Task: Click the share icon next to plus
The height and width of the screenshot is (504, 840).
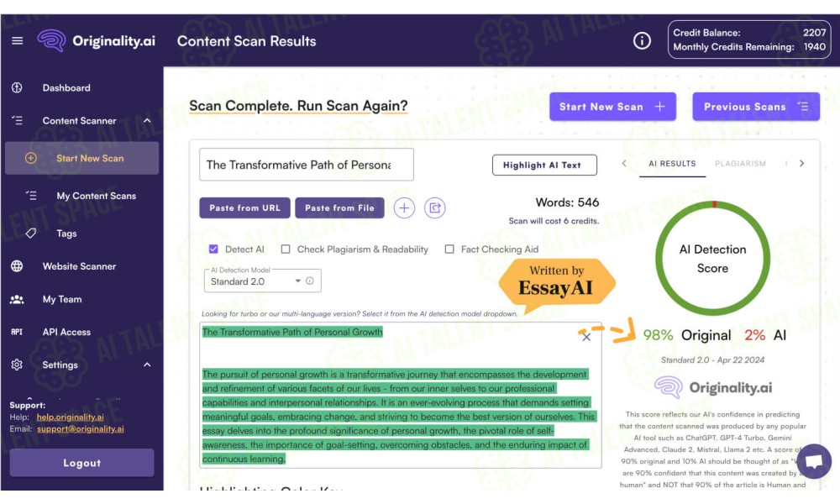Action: pyautogui.click(x=434, y=207)
